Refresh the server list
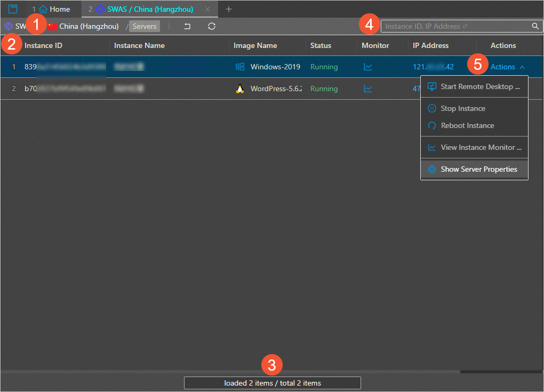 pyautogui.click(x=211, y=26)
